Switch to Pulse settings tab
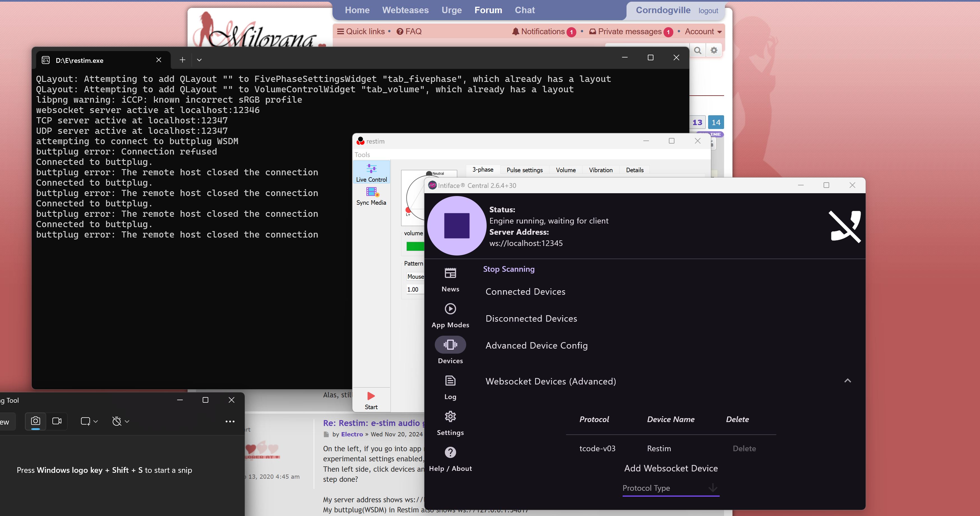The image size is (980, 516). [525, 170]
